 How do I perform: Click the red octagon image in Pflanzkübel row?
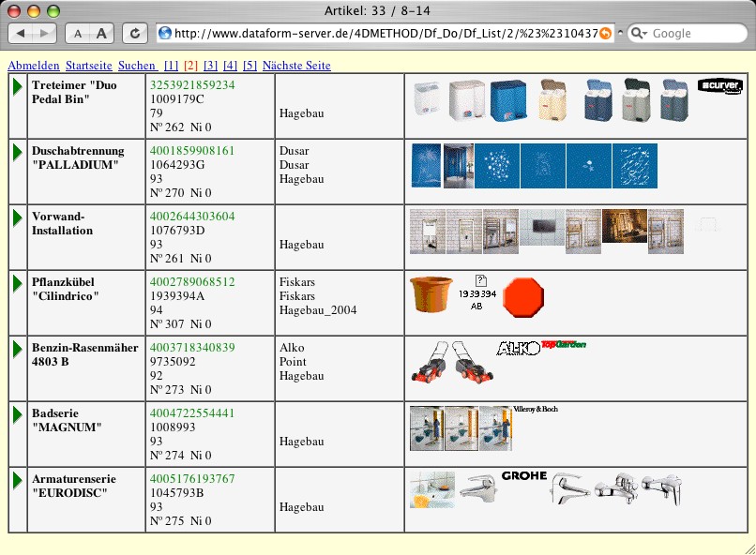point(522,298)
